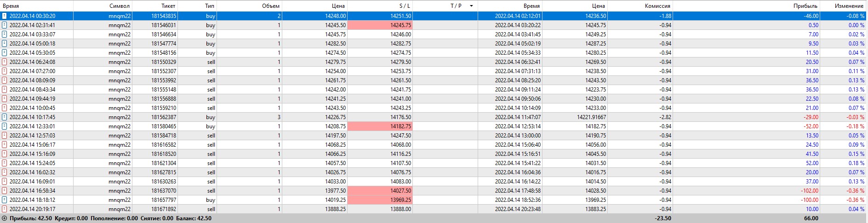This screenshot has width=868, height=223.
Task: Click the buy icon on the 12:33:01 row
Action: (x=5, y=126)
